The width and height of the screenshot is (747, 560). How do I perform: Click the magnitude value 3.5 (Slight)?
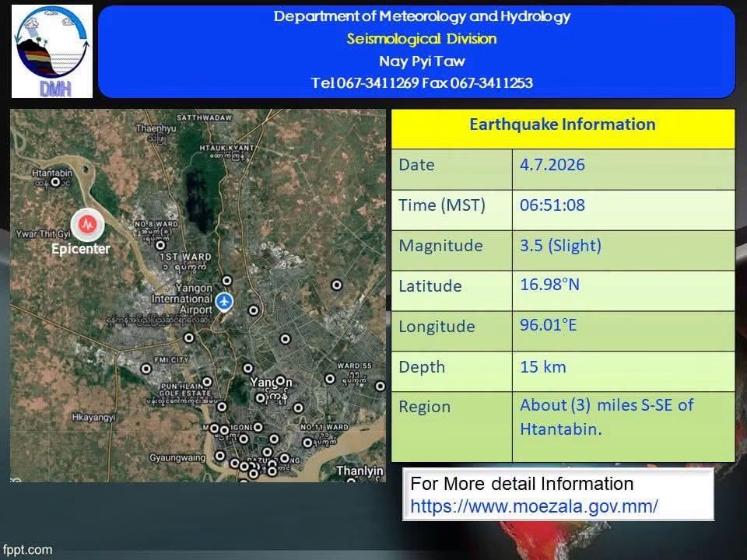pos(560,246)
